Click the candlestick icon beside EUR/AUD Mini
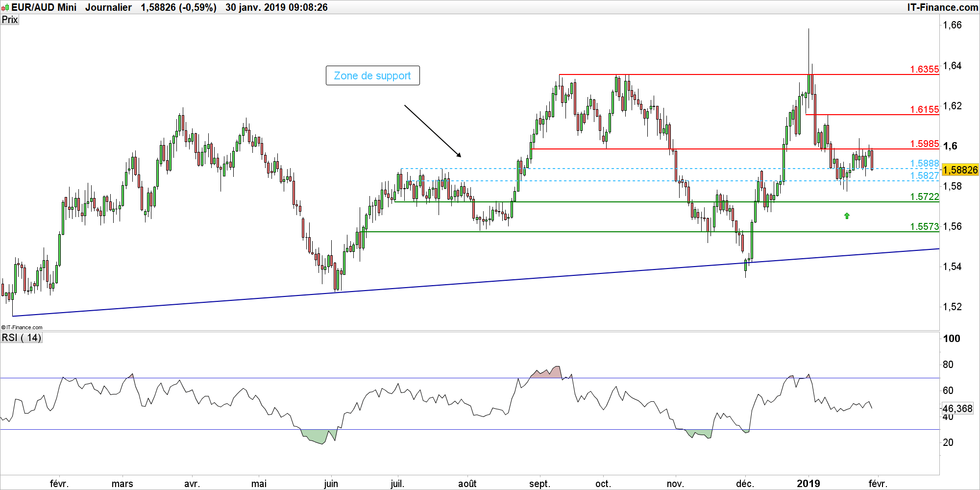This screenshot has height=490, width=980. click(x=5, y=7)
